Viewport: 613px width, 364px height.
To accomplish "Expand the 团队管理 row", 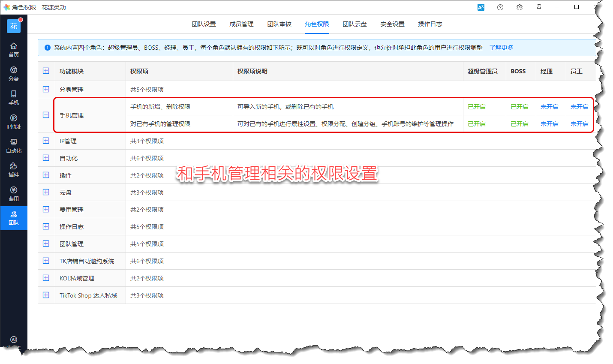I will click(x=46, y=244).
